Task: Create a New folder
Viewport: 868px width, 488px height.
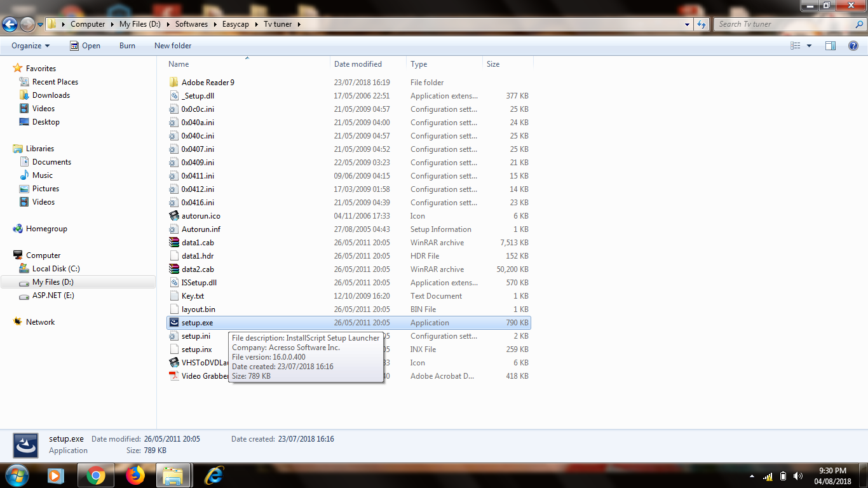Action: [x=173, y=46]
